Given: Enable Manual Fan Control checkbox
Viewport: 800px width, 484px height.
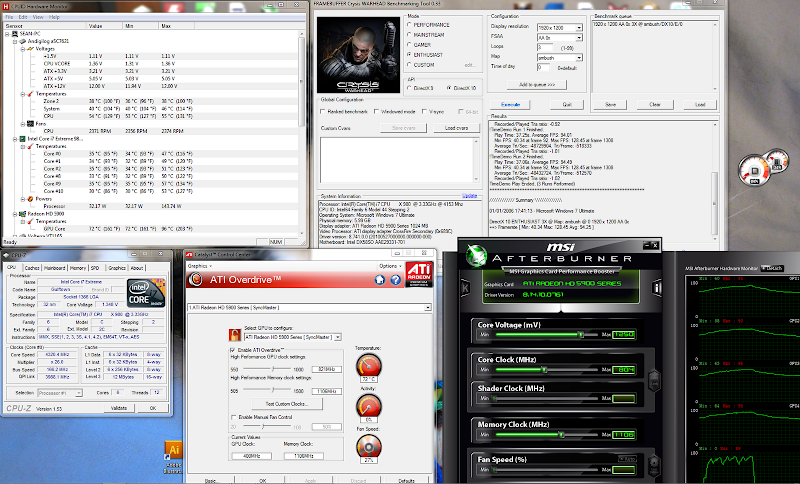Looking at the screenshot, I should point(234,417).
